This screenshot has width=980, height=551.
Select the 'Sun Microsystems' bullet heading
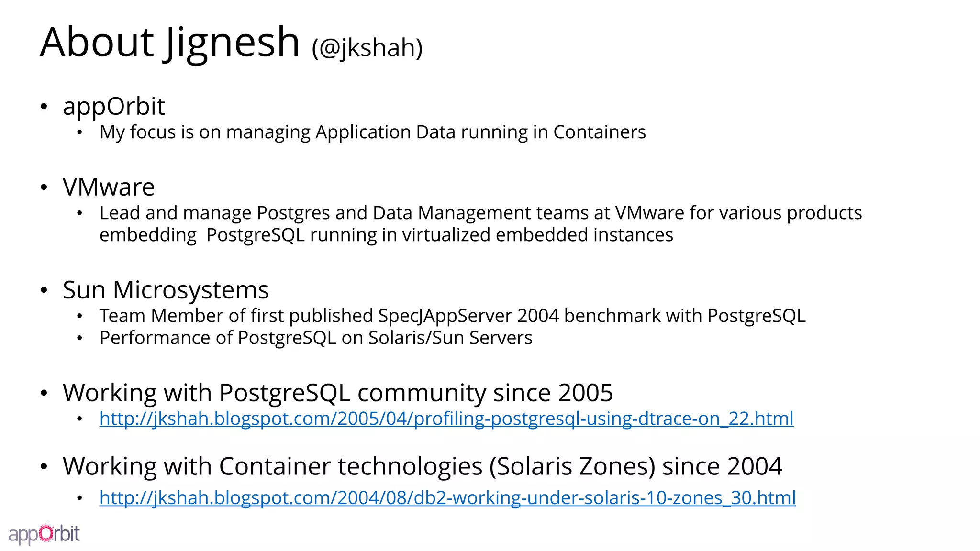click(166, 290)
